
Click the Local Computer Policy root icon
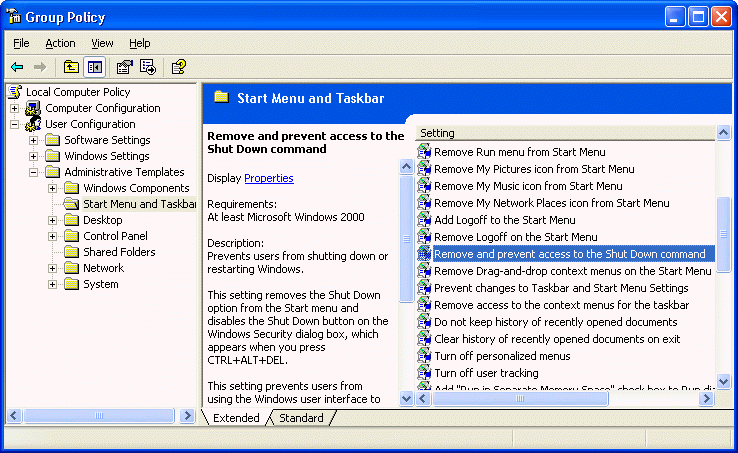coord(15,92)
